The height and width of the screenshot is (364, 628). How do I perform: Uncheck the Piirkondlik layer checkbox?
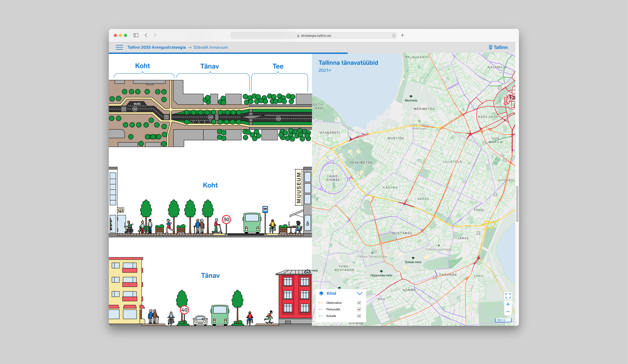tap(359, 309)
